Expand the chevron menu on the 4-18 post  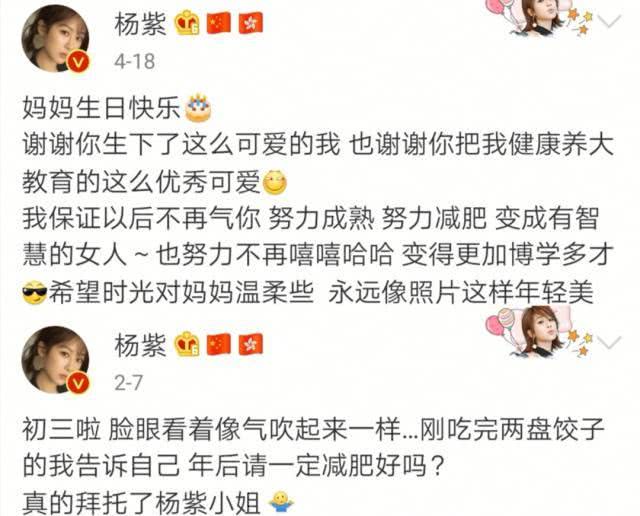click(609, 20)
